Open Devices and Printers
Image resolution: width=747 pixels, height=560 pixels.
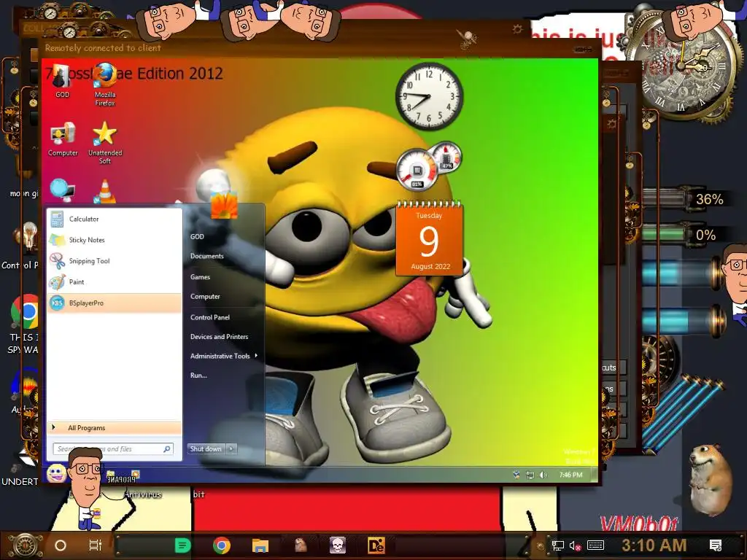tap(219, 337)
